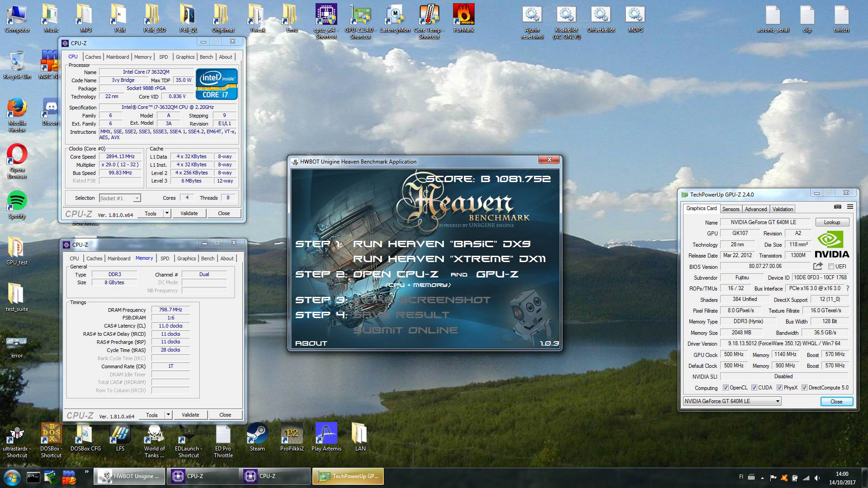Viewport: 868px width, 488px height.
Task: Click ABOUT in the Heaven window
Action: coord(311,343)
